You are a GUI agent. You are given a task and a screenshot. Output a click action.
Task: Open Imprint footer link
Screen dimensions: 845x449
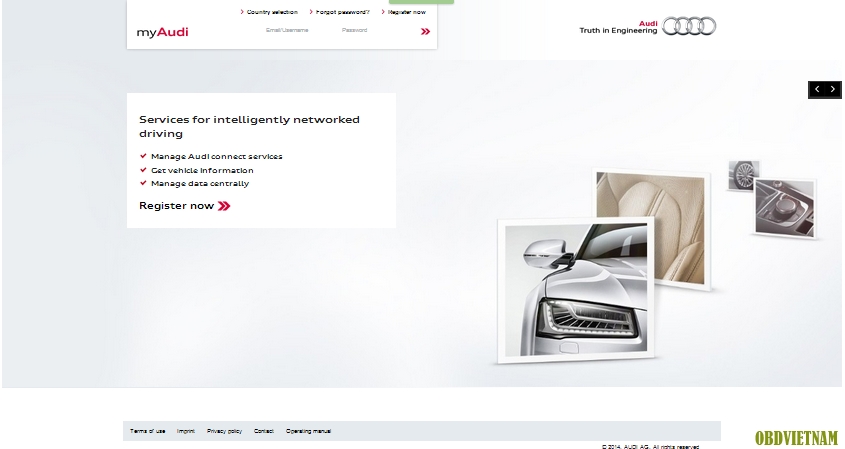click(186, 431)
